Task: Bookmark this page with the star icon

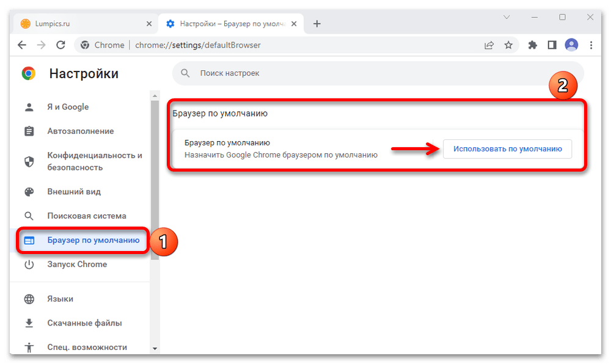Action: click(x=508, y=45)
